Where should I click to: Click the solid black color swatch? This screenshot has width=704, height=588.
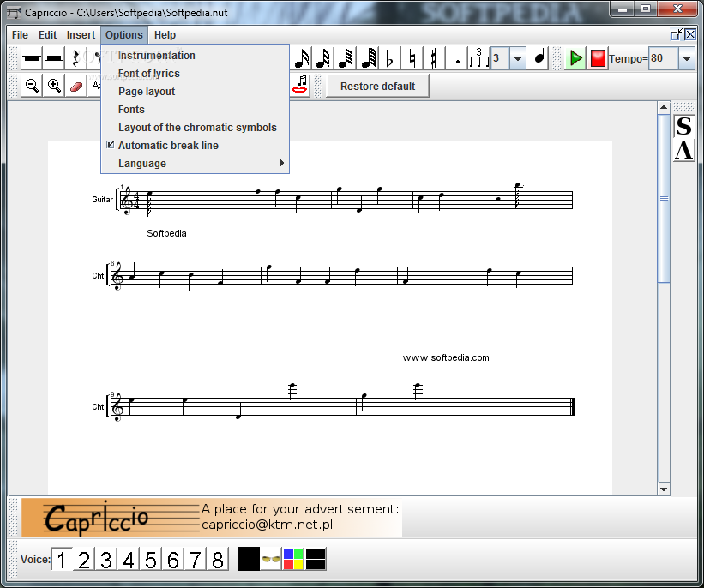point(249,559)
